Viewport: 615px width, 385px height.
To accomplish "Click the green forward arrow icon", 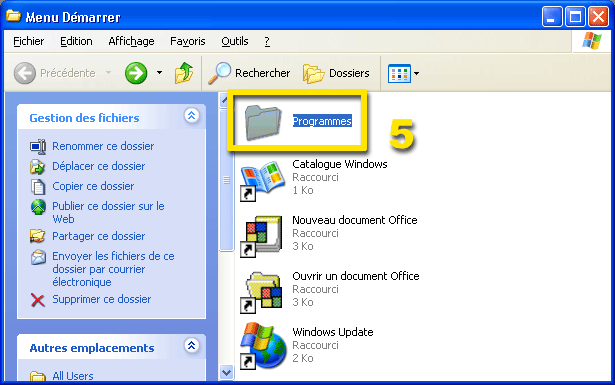I will pos(136,73).
